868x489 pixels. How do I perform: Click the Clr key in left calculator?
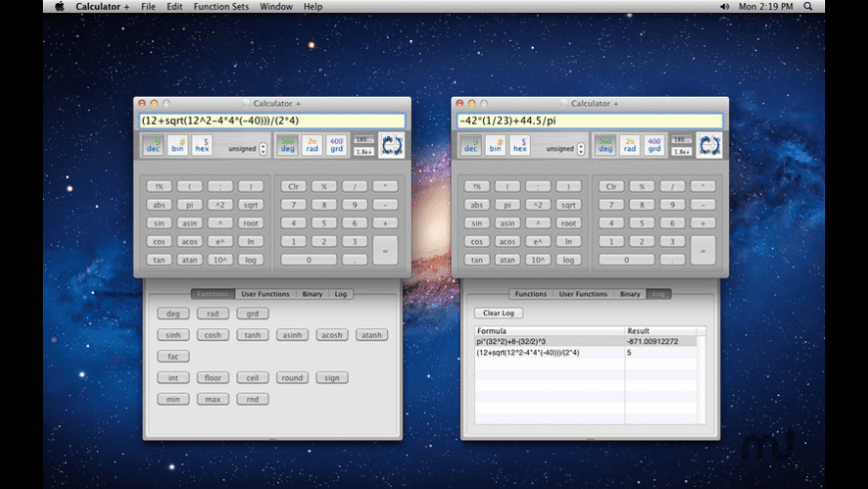pyautogui.click(x=293, y=187)
